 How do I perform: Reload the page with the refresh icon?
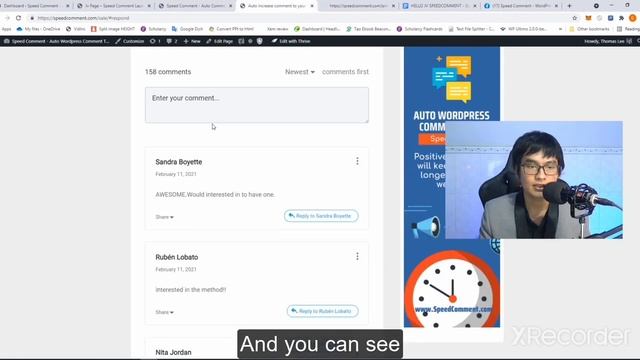point(18,18)
